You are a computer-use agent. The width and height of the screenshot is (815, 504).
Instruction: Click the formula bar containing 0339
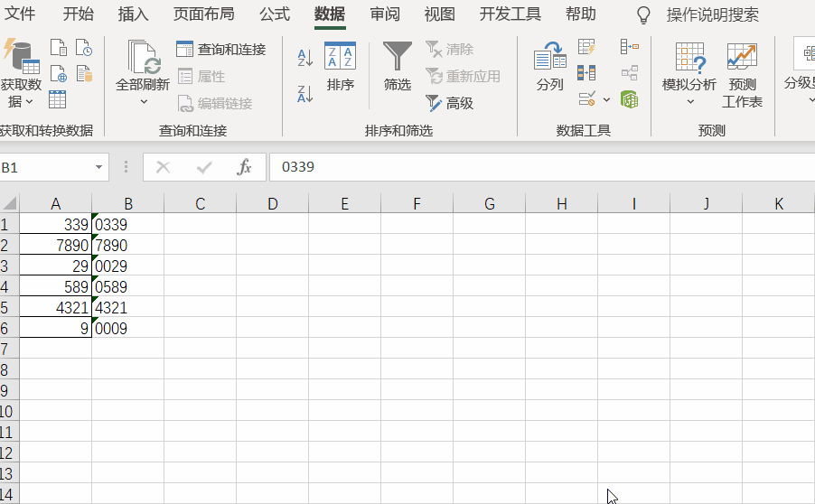pyautogui.click(x=541, y=167)
